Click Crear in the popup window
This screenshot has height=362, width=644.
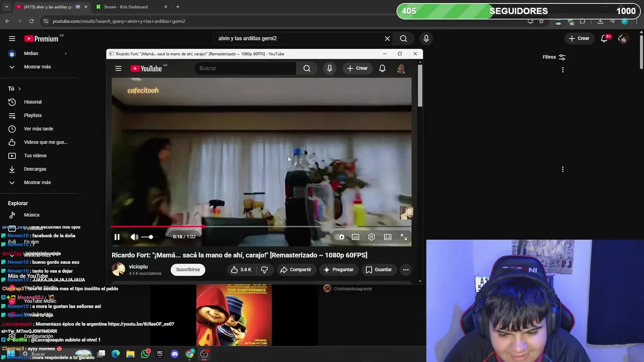(357, 68)
